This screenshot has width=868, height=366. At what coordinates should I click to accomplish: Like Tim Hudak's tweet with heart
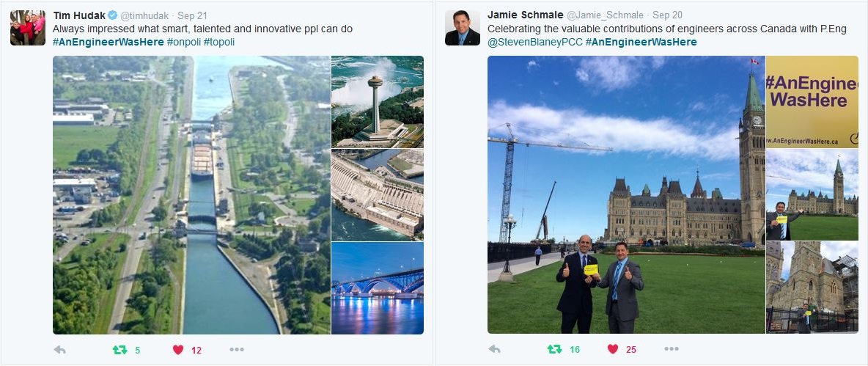click(177, 349)
